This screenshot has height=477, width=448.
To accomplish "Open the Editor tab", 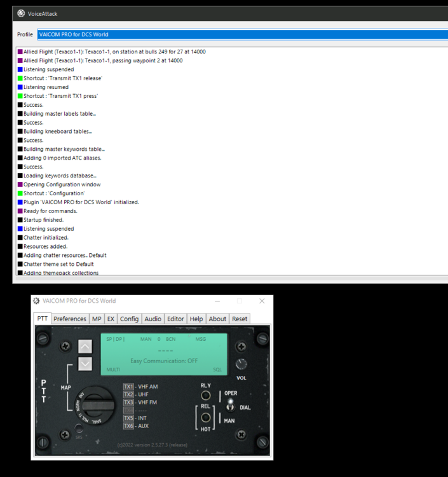I will click(x=175, y=319).
